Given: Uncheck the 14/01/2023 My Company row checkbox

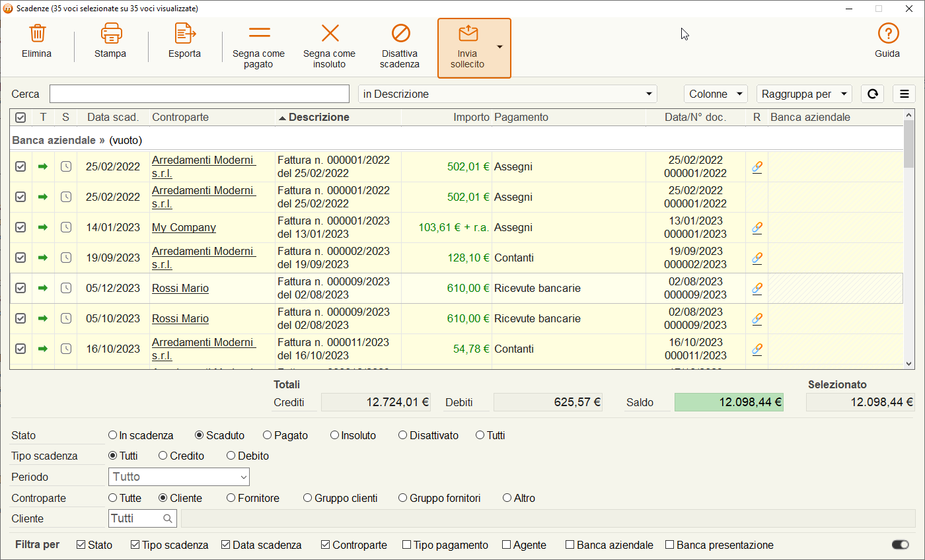Looking at the screenshot, I should coord(20,227).
